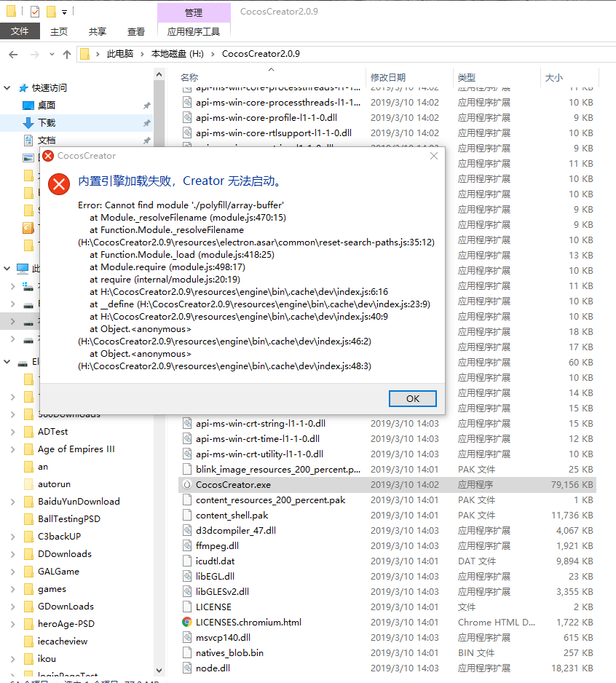Click the node.dll file icon
616x683 pixels.
click(187, 668)
